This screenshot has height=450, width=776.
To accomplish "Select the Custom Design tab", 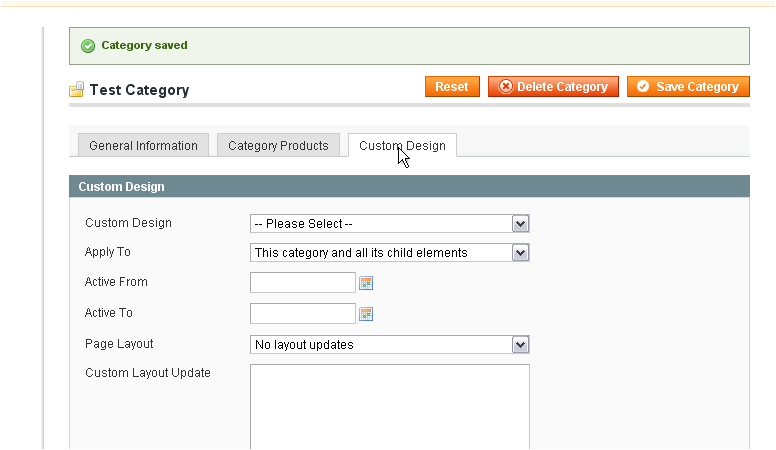I will [402, 146].
